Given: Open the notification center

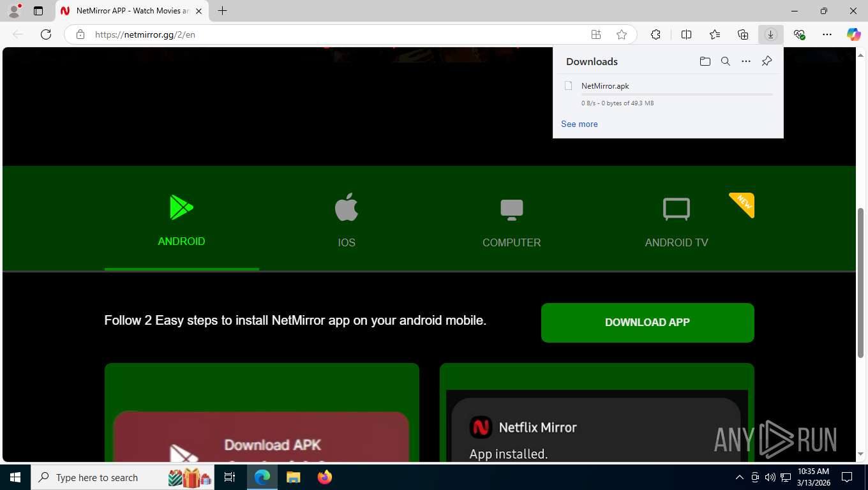Looking at the screenshot, I should [847, 477].
